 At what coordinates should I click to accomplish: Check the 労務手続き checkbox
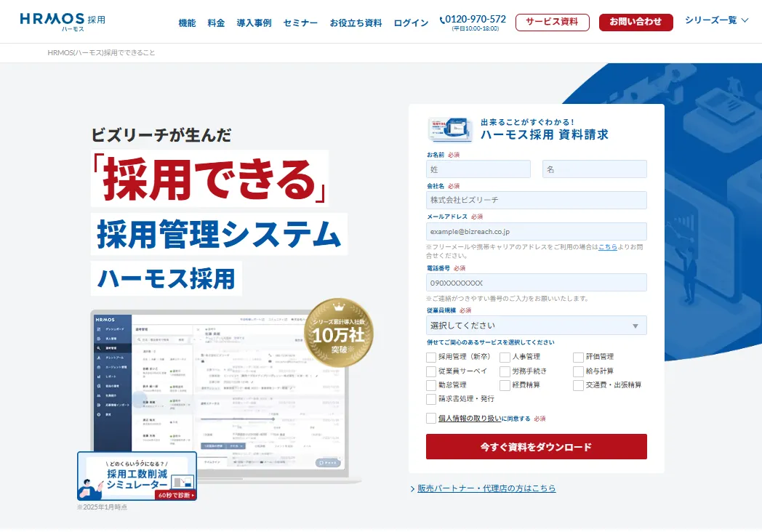(505, 371)
